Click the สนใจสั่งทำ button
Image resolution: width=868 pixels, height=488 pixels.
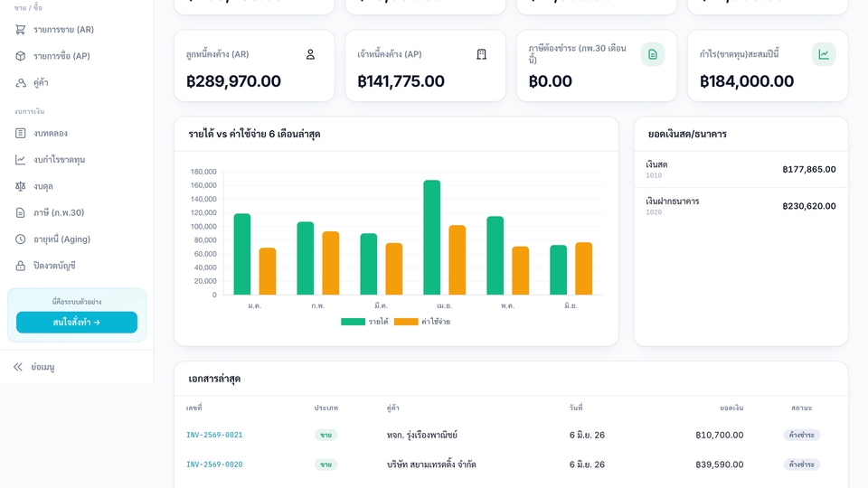(77, 323)
